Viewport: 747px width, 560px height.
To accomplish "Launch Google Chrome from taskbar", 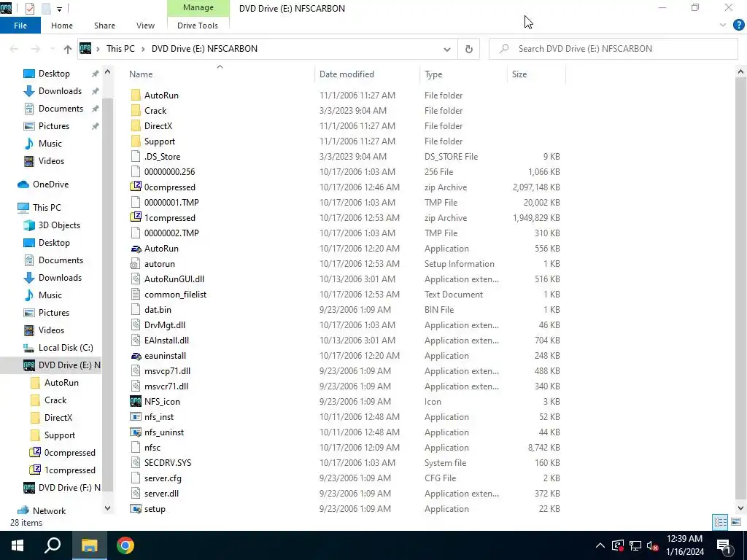I will (x=125, y=545).
